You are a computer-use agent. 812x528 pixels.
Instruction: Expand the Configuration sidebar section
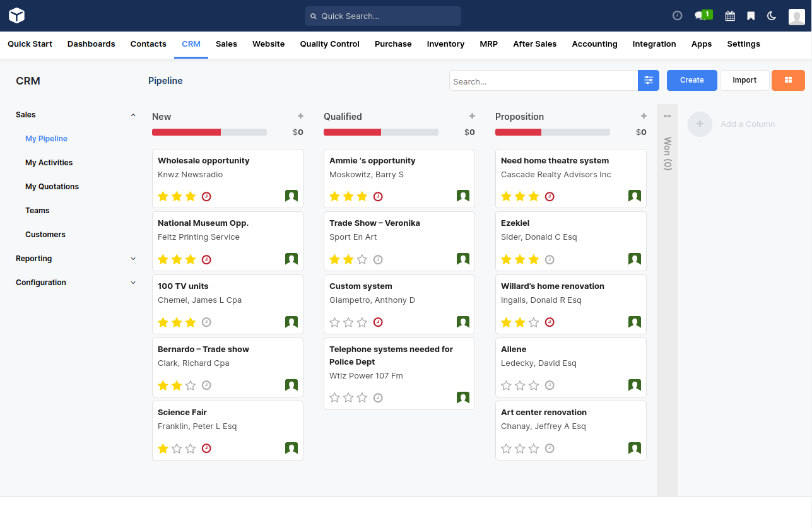[x=133, y=283]
